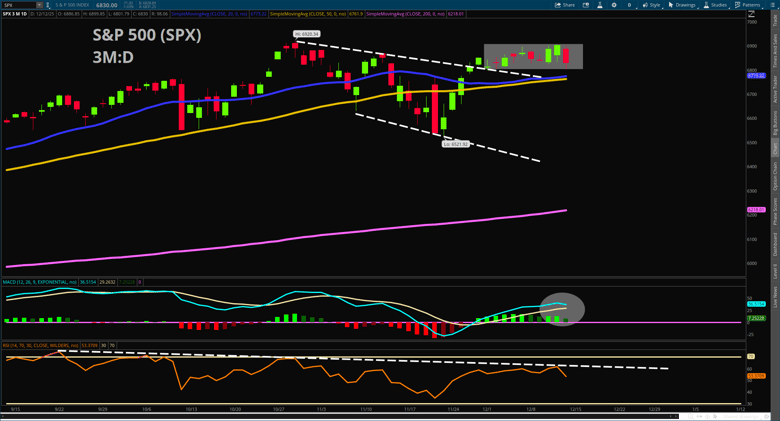Open the Active Trader sidebar tab
This screenshot has height=421, width=780.
(x=775, y=90)
